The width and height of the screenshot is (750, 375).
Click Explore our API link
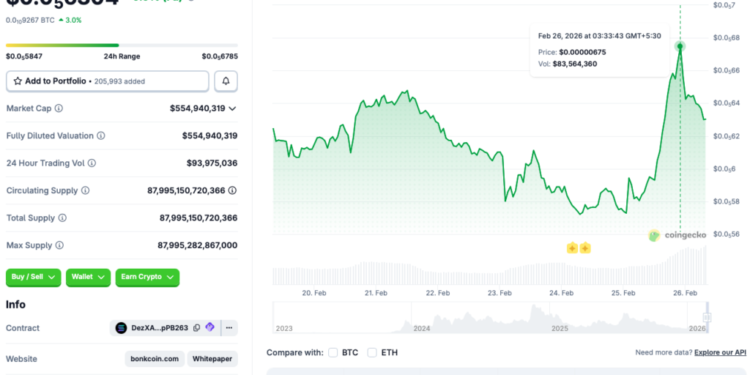click(720, 353)
